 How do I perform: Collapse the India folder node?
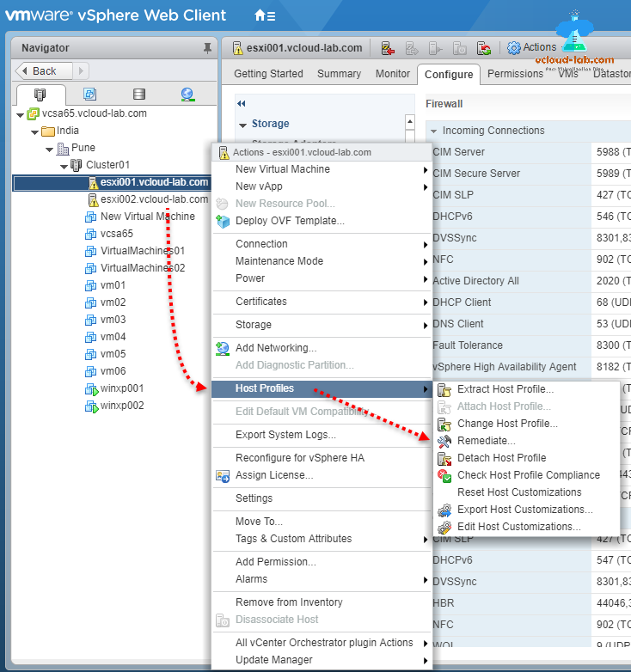pos(34,132)
